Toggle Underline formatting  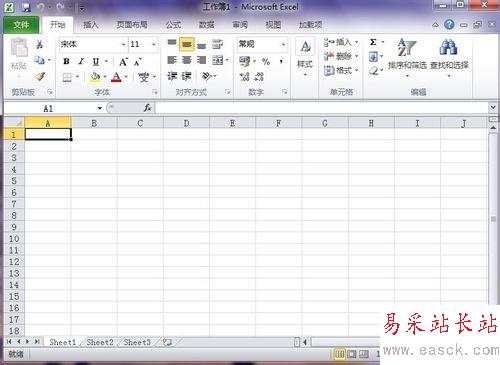click(x=96, y=61)
